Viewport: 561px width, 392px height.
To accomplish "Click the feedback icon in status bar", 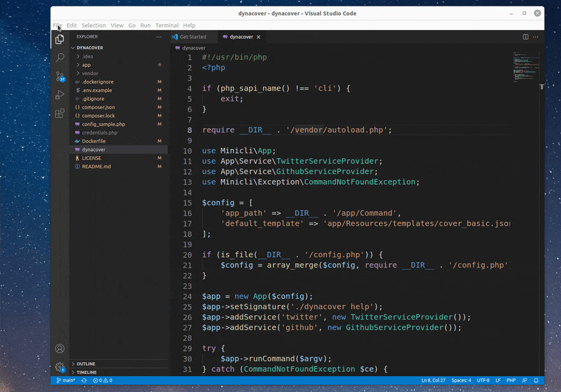I will click(x=525, y=380).
